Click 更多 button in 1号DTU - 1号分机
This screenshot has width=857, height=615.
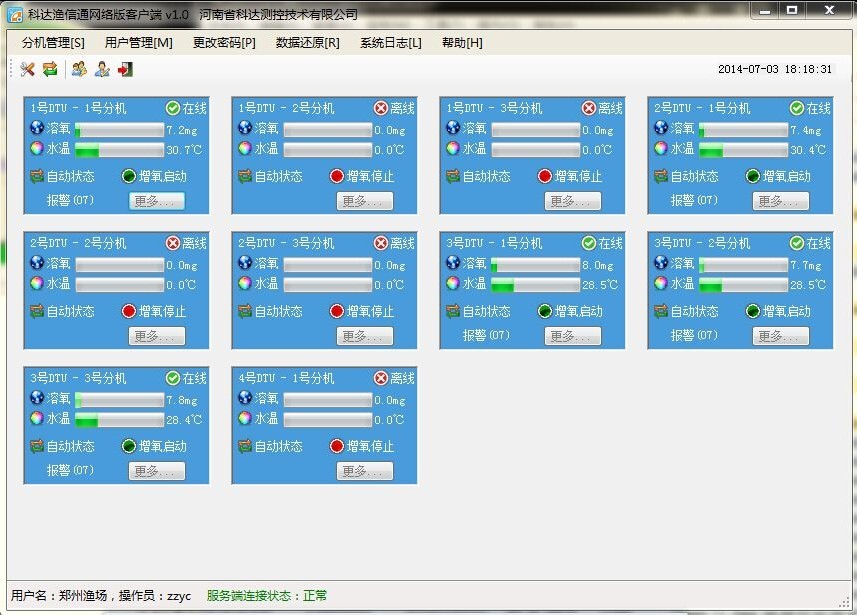[x=157, y=201]
